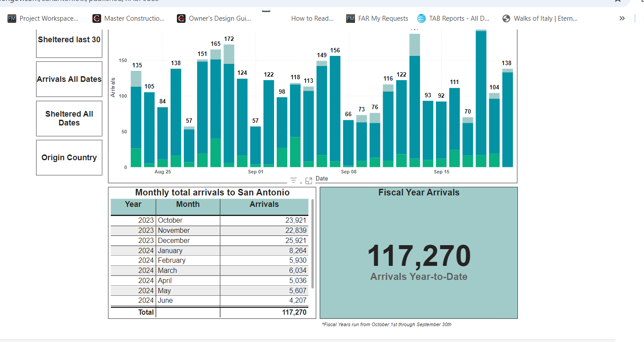Click the Monthly total arrivals to San Antonio title
Viewport: 644px width, 342px height.
click(212, 192)
